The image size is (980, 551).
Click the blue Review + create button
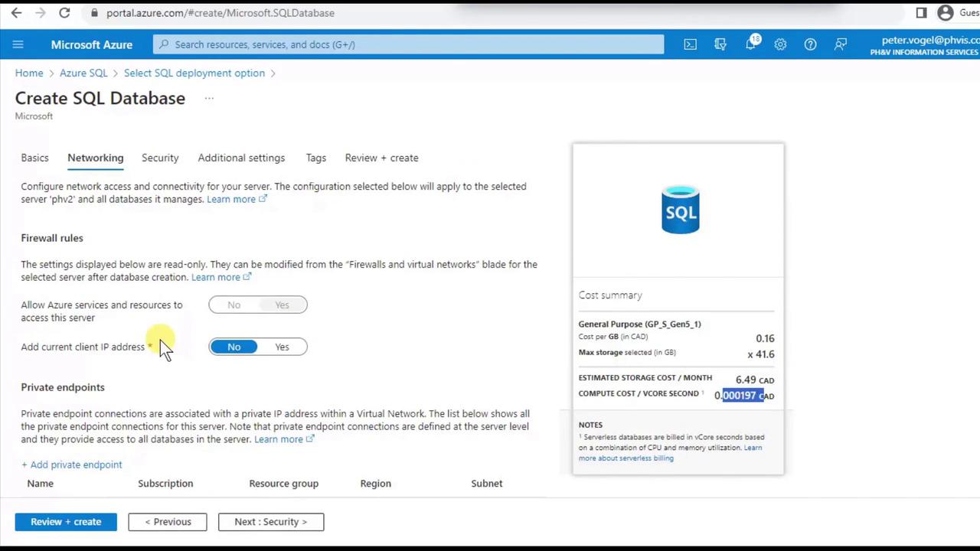(66, 522)
